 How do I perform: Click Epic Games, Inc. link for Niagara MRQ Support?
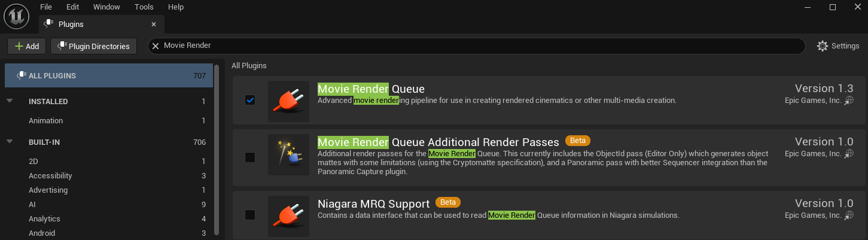pos(813,215)
